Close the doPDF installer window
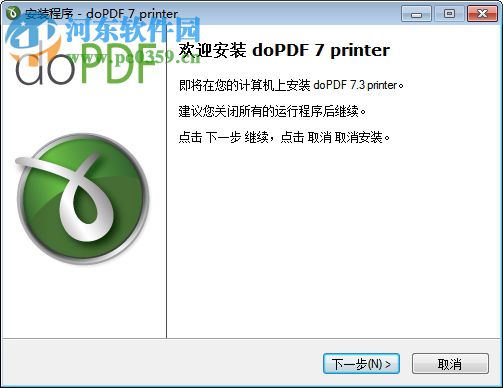503x388 pixels. pos(482,14)
